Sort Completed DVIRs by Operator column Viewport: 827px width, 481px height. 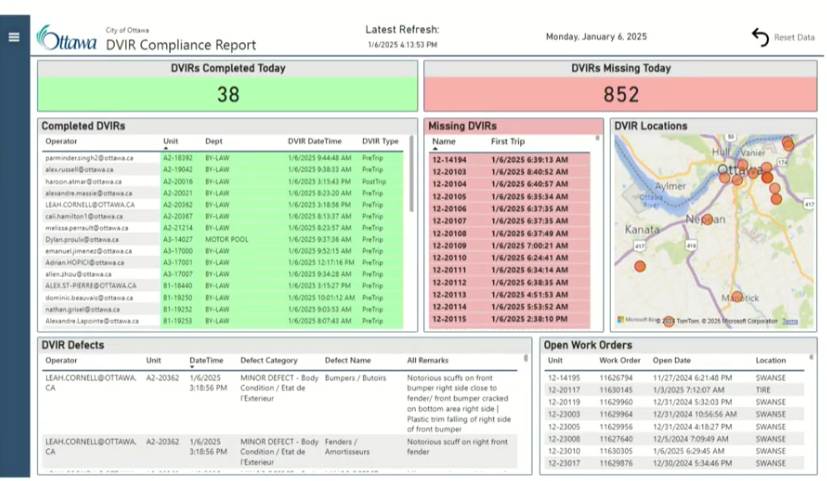click(x=61, y=141)
